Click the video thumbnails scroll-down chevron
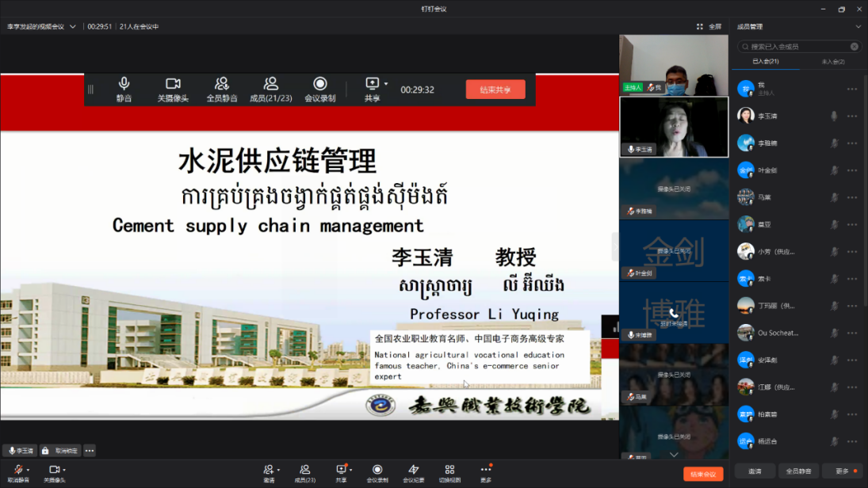868x488 pixels. point(673,454)
